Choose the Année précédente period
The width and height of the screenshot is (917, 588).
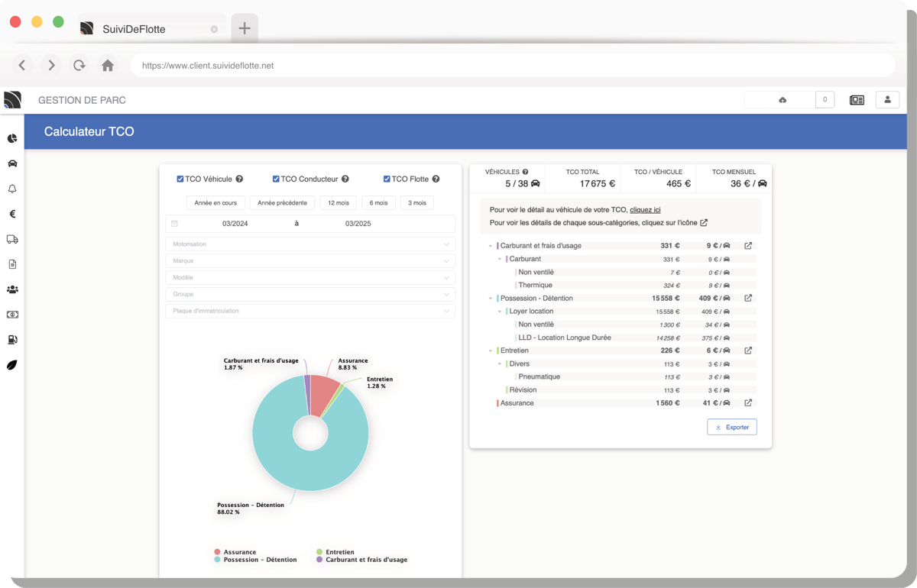point(282,203)
